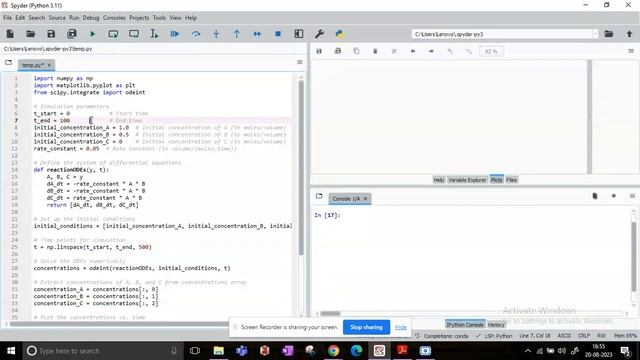This screenshot has height=360, width=640.
Task: Open file using folder toolbar icon
Action: [31, 34]
